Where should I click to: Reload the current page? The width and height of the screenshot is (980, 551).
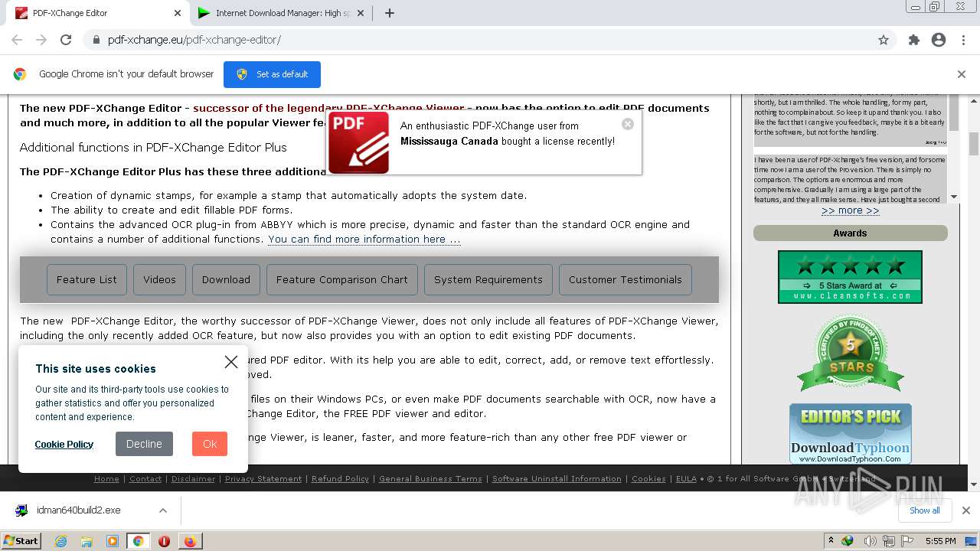pyautogui.click(x=66, y=40)
